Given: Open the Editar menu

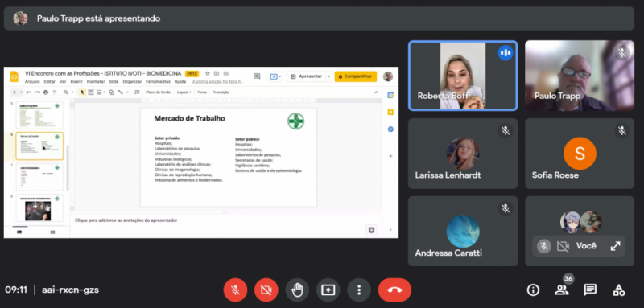Looking at the screenshot, I should click(x=50, y=81).
